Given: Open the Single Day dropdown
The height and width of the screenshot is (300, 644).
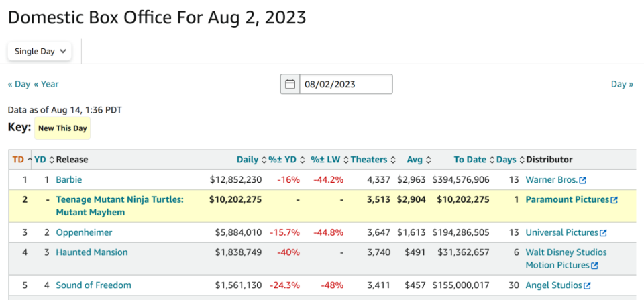Looking at the screenshot, I should (x=41, y=51).
